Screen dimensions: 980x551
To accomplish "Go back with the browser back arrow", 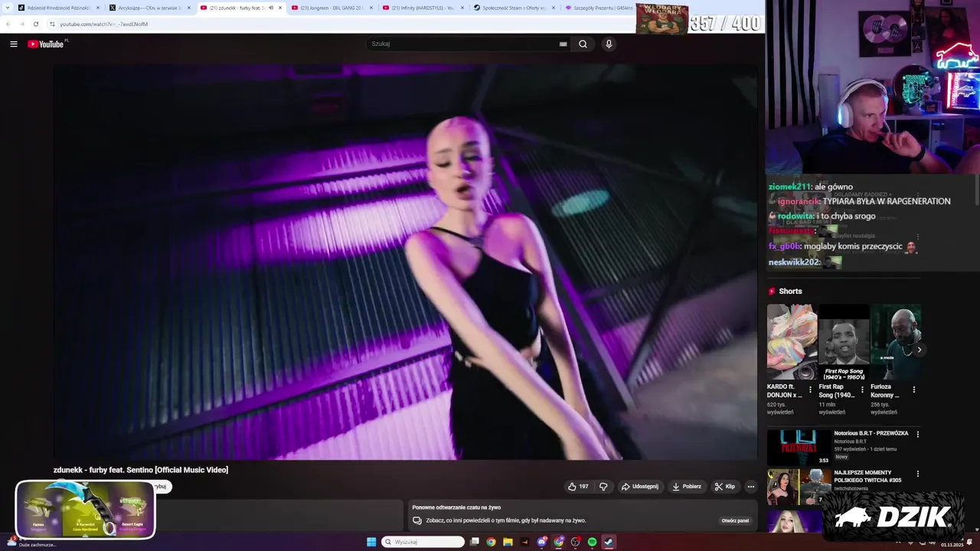I will 8,24.
